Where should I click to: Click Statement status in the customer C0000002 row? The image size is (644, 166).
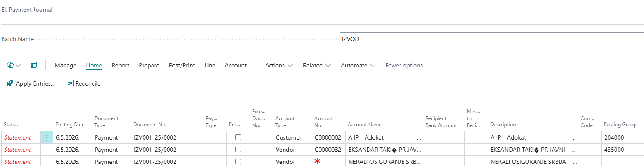tap(18, 137)
